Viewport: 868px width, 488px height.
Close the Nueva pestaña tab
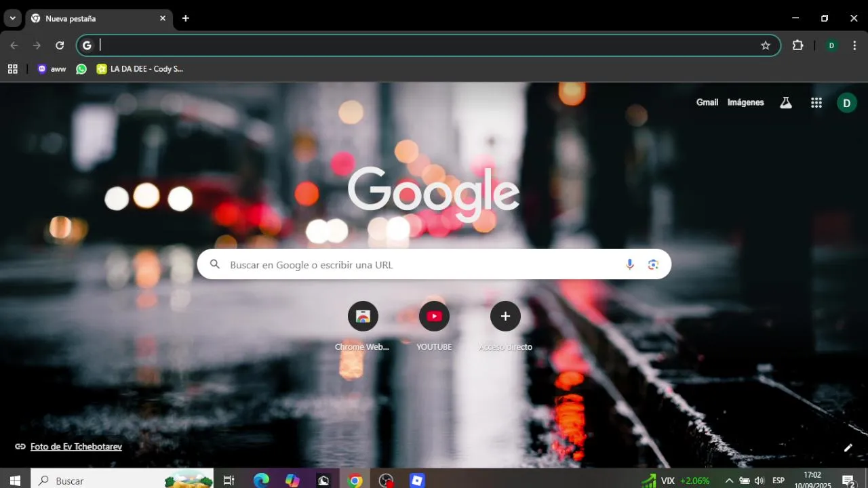[163, 18]
